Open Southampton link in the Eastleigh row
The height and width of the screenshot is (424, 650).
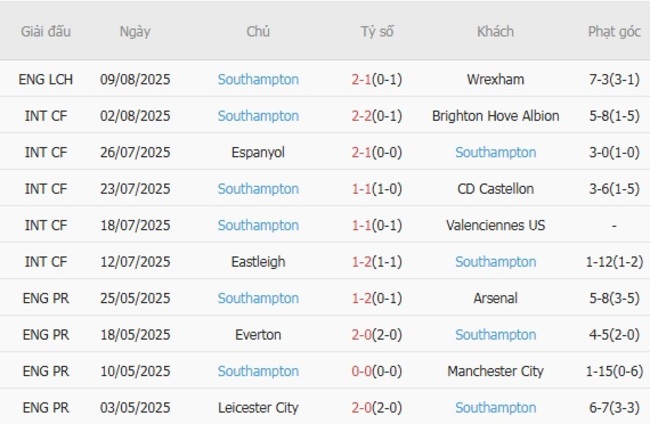495,262
